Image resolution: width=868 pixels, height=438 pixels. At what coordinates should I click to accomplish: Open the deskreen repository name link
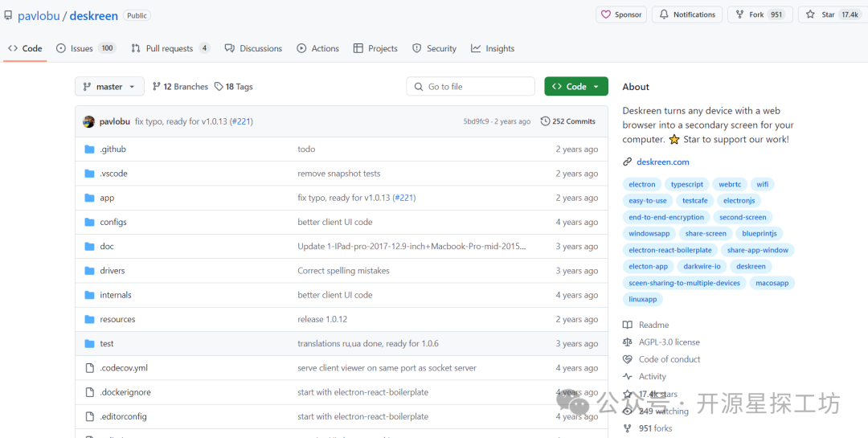tap(93, 15)
